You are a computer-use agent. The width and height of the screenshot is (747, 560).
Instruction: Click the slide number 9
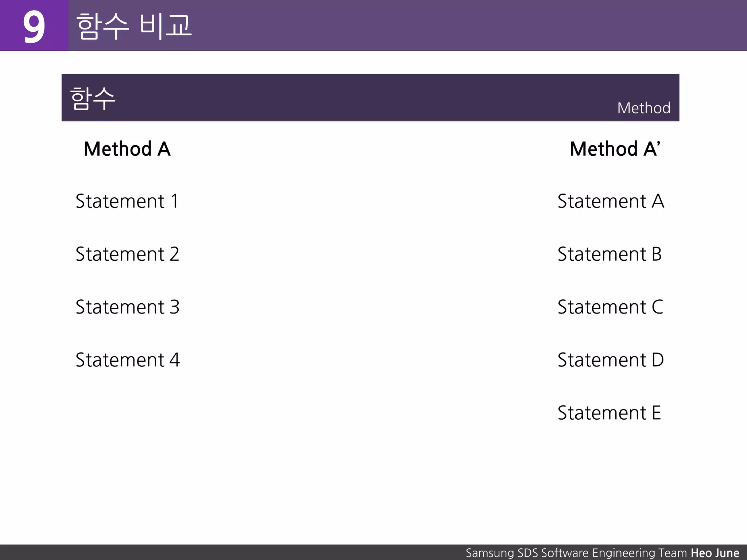(x=34, y=26)
